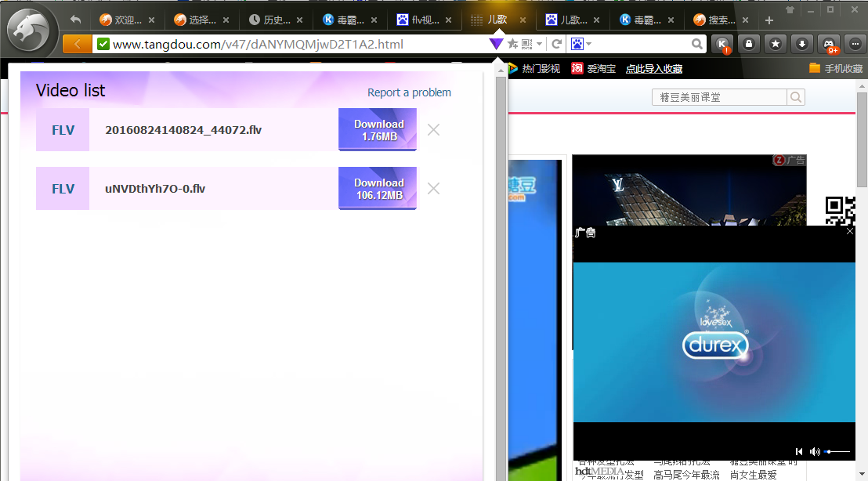Open the dropdown arrow beside QR icon
Image resolution: width=868 pixels, height=481 pixels.
[539, 44]
